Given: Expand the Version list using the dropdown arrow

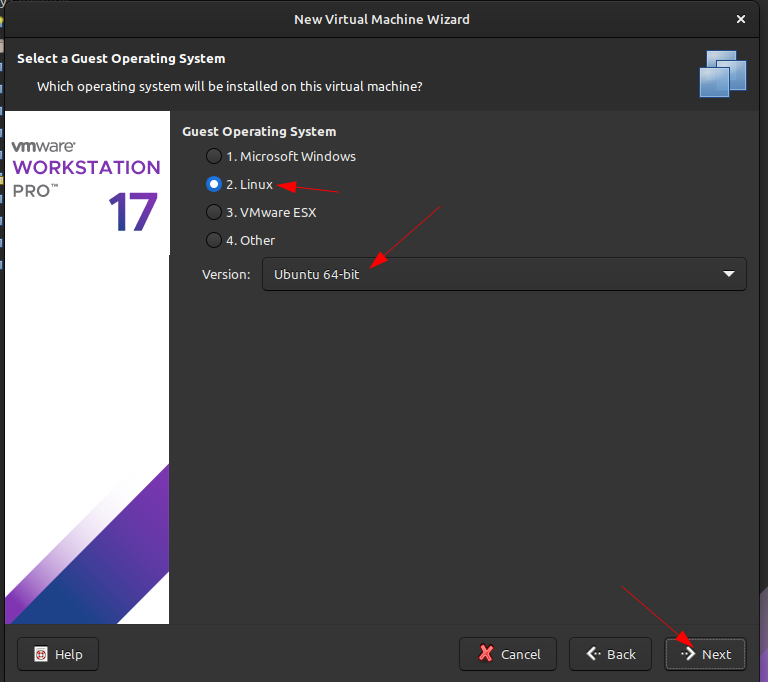Looking at the screenshot, I should pyautogui.click(x=728, y=274).
